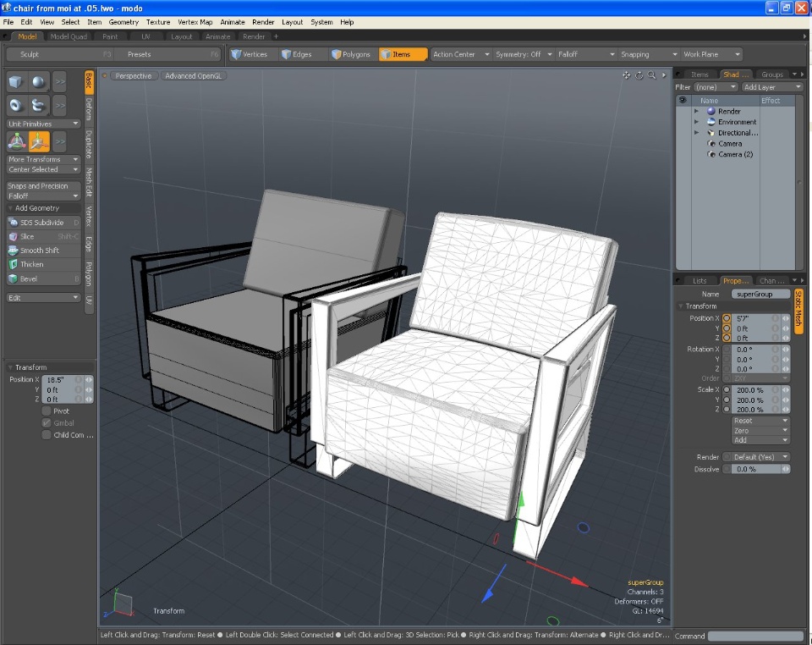Click the Sculpt button
812x645 pixels.
click(x=60, y=54)
